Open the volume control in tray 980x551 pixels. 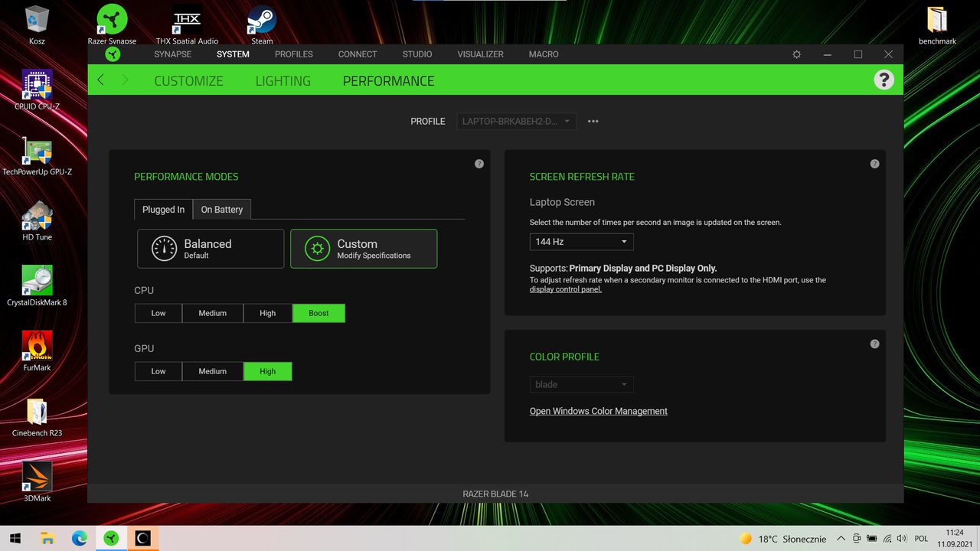click(903, 539)
